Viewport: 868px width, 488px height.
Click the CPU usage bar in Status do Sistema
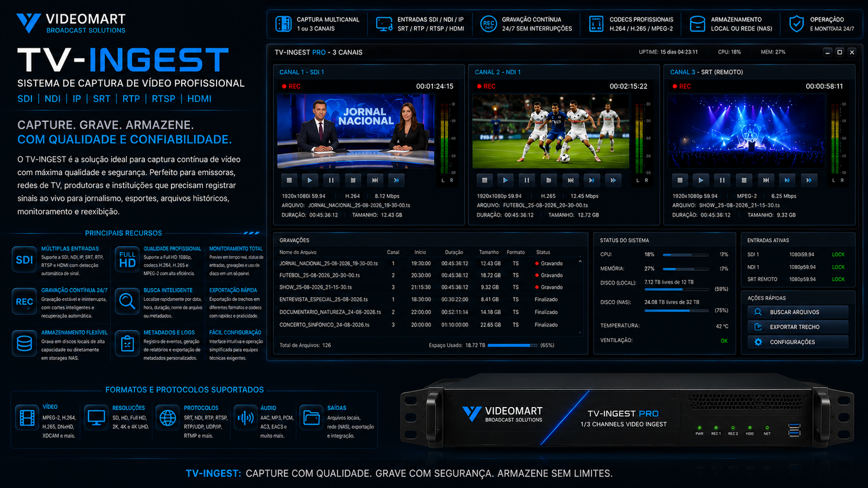pos(686,255)
